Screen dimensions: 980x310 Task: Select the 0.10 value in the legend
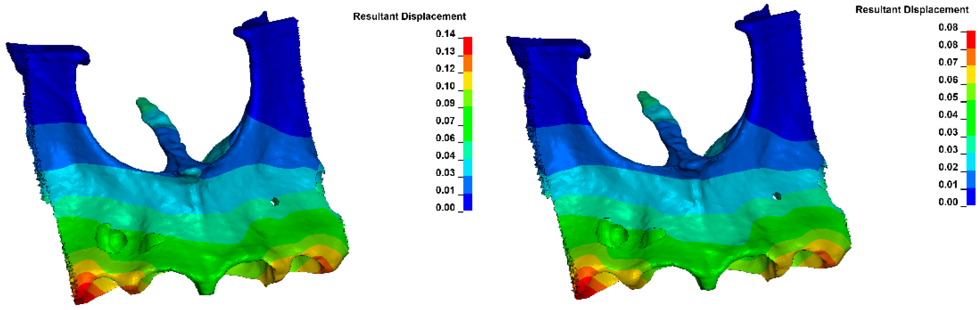445,86
